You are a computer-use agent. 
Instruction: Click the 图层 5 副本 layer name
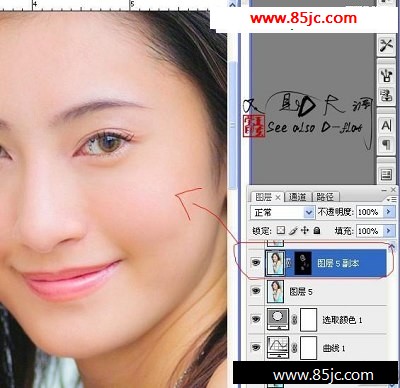pos(338,263)
